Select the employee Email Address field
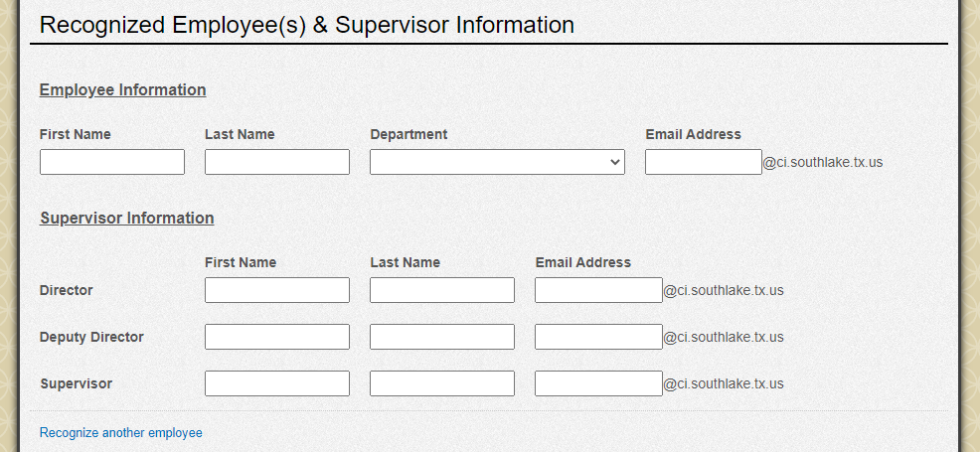Image resolution: width=980 pixels, height=452 pixels. pyautogui.click(x=703, y=162)
